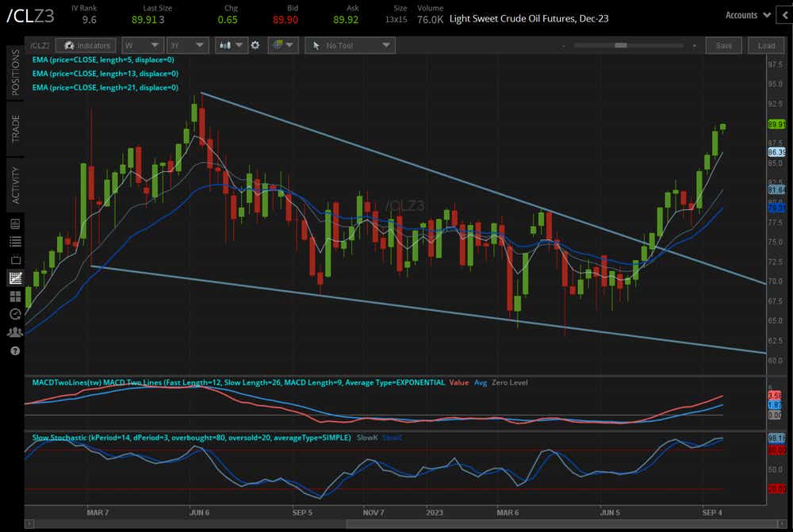Click the 2023 label on time axis
The height and width of the screenshot is (532, 793).
click(x=435, y=513)
